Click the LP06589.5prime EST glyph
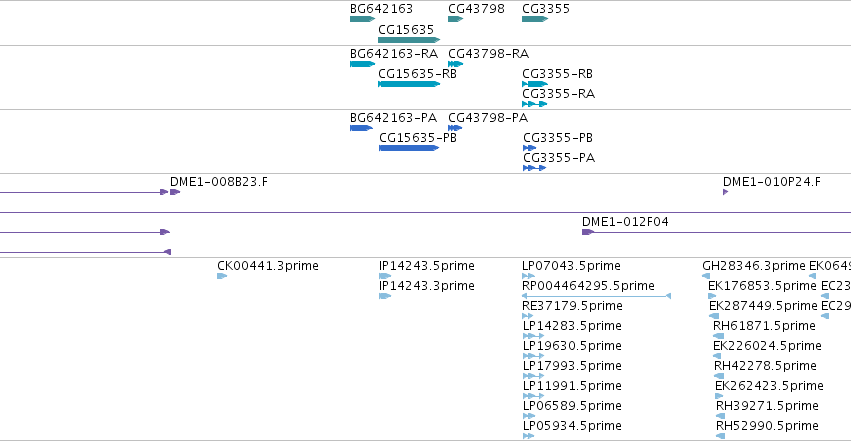 point(529,416)
